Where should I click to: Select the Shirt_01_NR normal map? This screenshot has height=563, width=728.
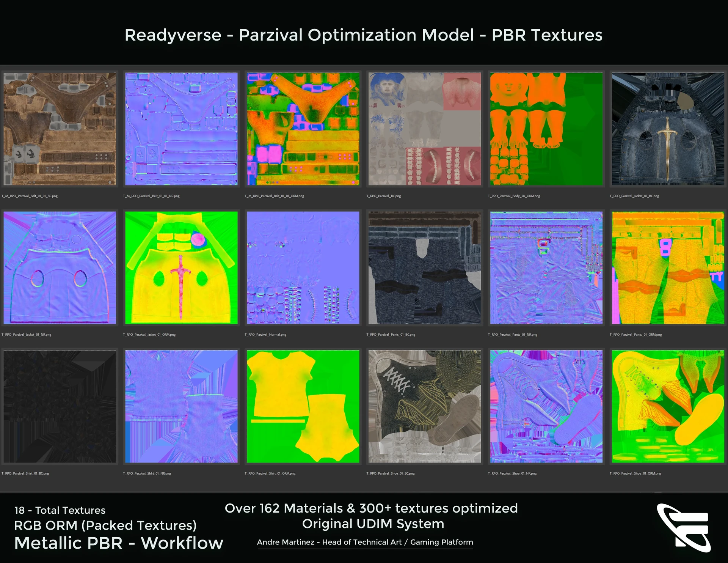(181, 406)
